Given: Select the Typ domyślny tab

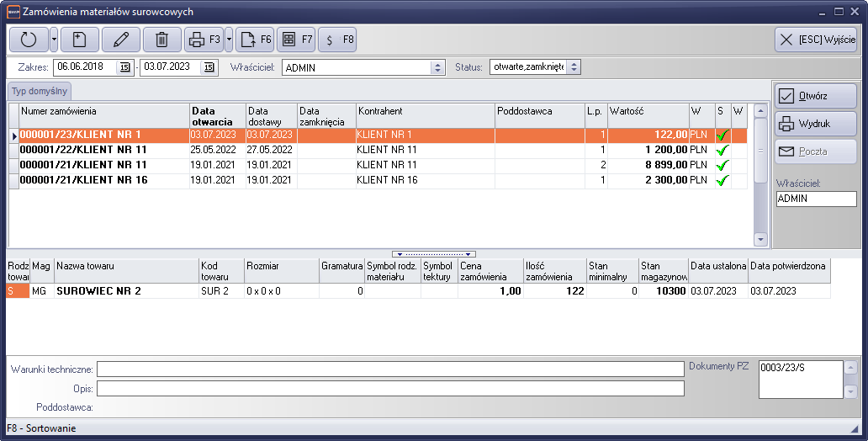Looking at the screenshot, I should coord(40,91).
